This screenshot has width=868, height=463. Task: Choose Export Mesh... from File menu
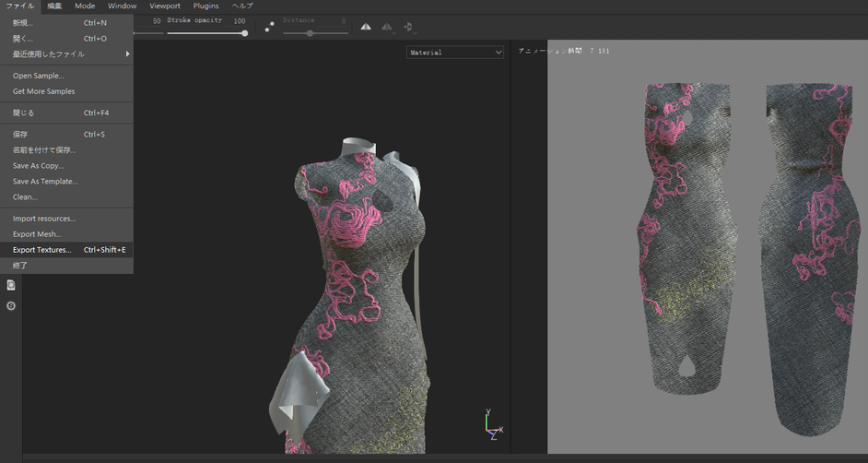click(37, 234)
